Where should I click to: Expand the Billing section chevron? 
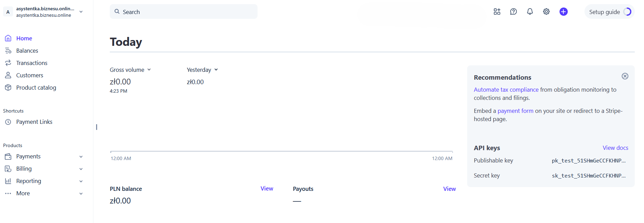tap(81, 169)
